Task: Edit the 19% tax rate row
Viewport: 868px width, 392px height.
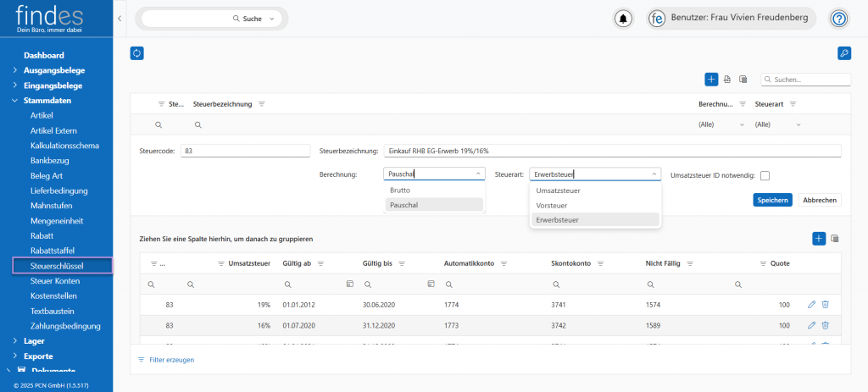Action: (811, 303)
